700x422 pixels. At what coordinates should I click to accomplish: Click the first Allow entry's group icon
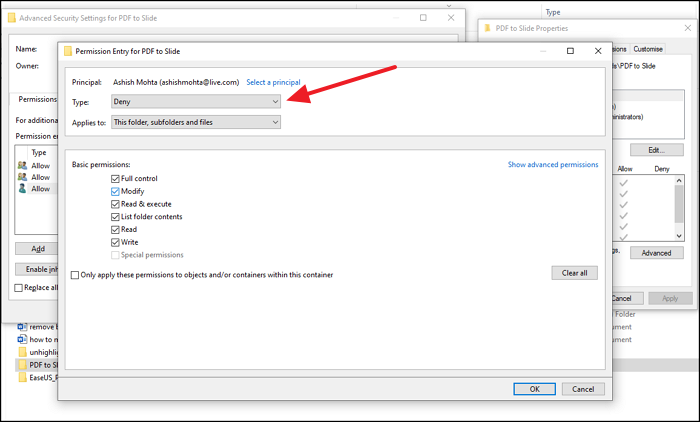tap(22, 165)
